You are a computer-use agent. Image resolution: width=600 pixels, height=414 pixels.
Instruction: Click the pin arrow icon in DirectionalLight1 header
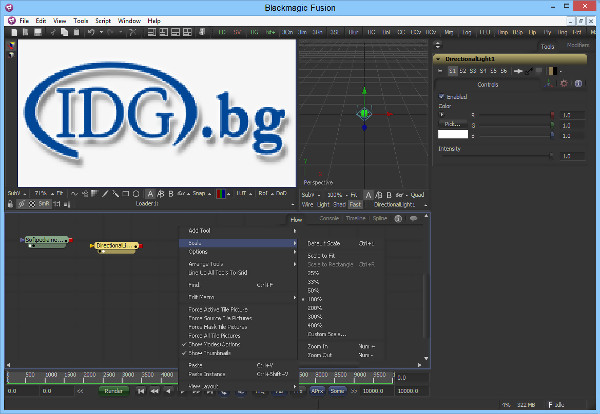point(518,71)
